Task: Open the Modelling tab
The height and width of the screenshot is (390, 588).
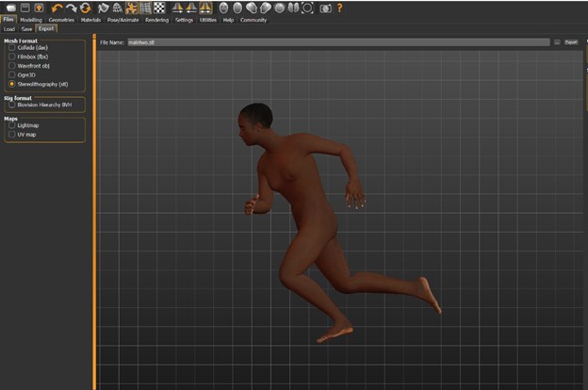Action: (31, 19)
